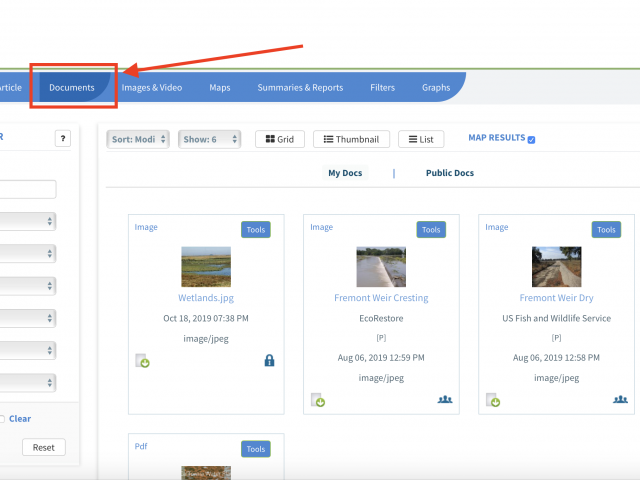640x480 pixels.
Task: Open Tools for Fremont Weir Cresting card
Action: [x=431, y=229]
